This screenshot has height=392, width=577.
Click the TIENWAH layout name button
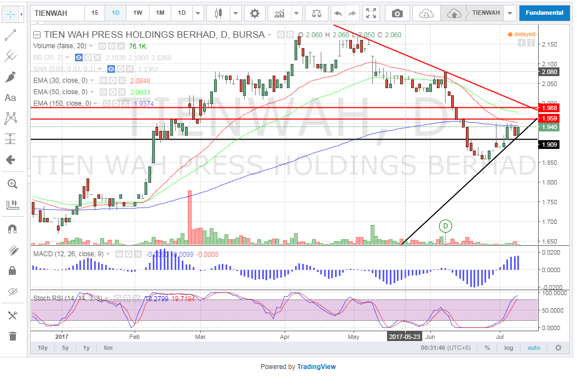[486, 13]
